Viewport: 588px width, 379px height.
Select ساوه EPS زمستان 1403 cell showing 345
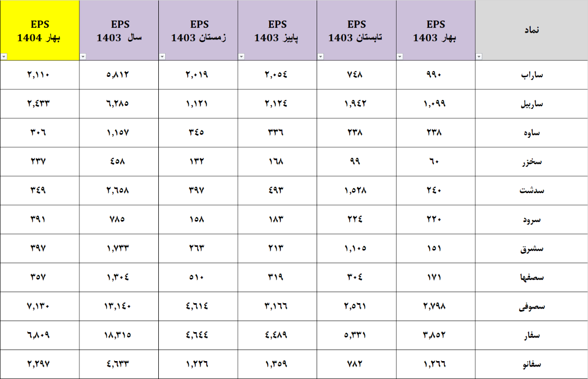coord(198,133)
